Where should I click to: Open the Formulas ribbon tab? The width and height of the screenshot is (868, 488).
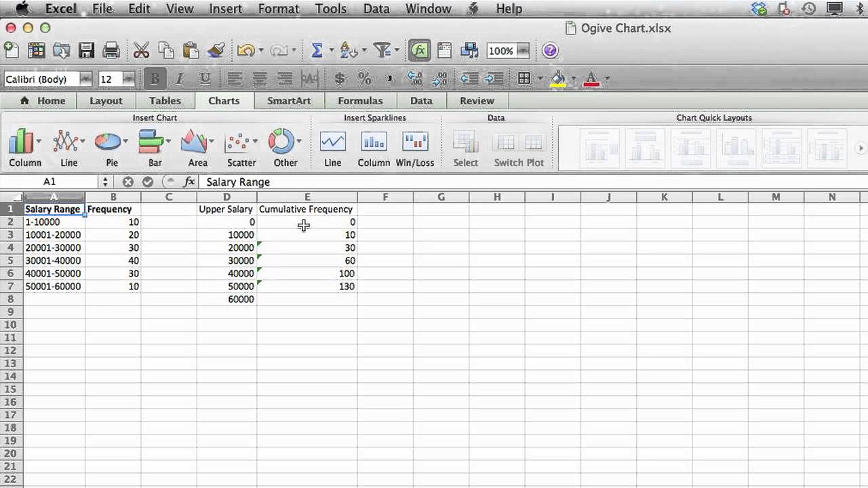pyautogui.click(x=360, y=100)
